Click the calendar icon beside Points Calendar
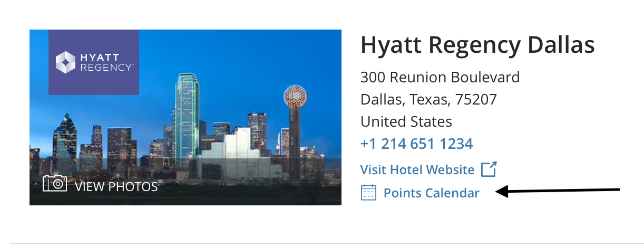Screen dimensions: 644x246 pos(368,193)
